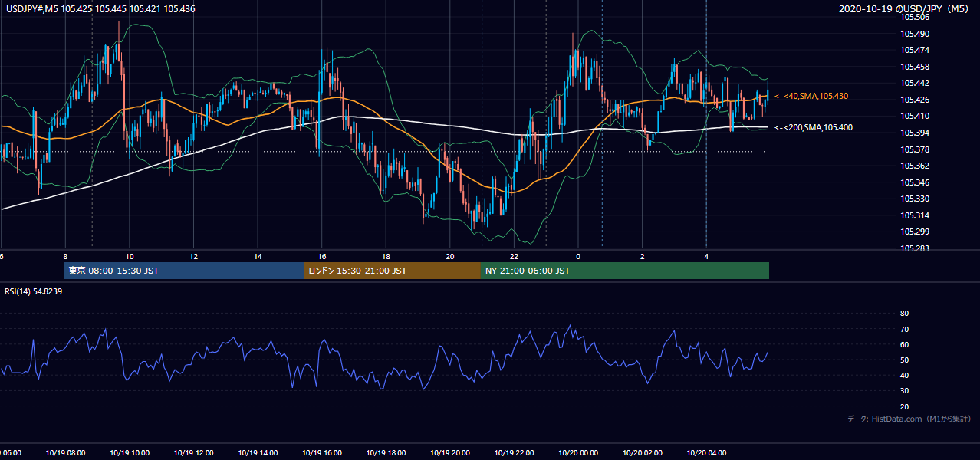
Task: Click the 東京 08:00-15:30 JST session bar
Action: (x=184, y=271)
